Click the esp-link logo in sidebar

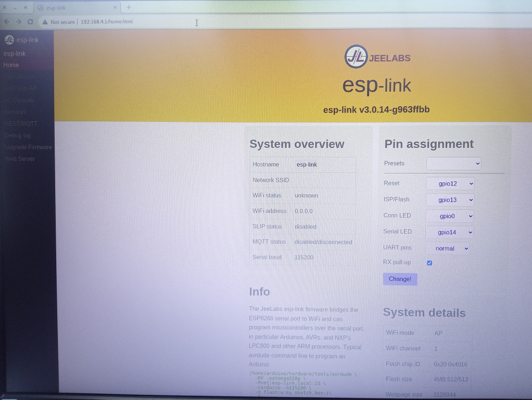9,40
